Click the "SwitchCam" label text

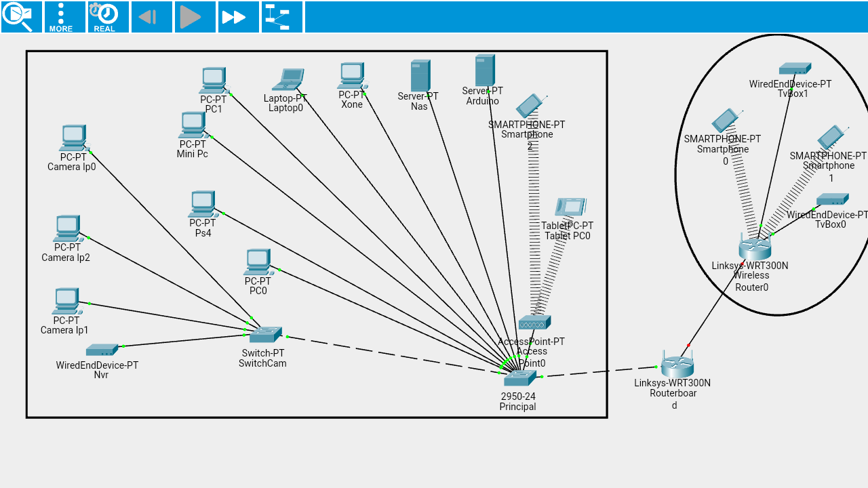262,363
